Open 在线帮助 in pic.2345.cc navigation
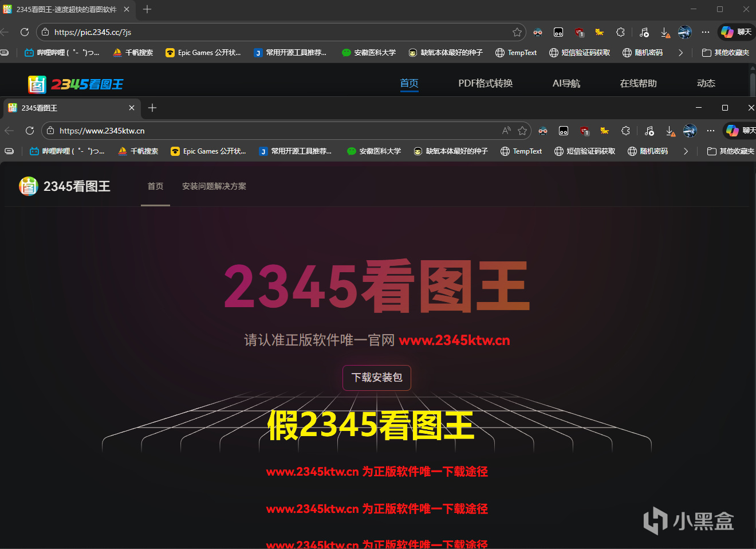 point(639,84)
